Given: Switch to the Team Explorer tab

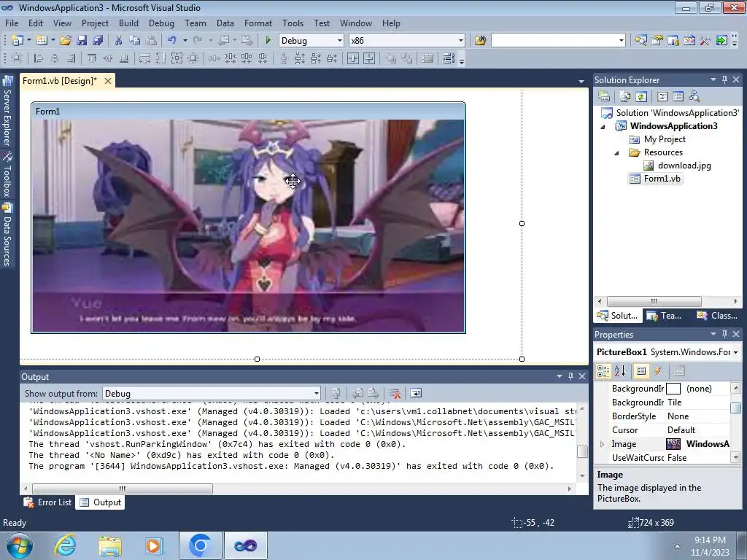Looking at the screenshot, I should pos(665,315).
